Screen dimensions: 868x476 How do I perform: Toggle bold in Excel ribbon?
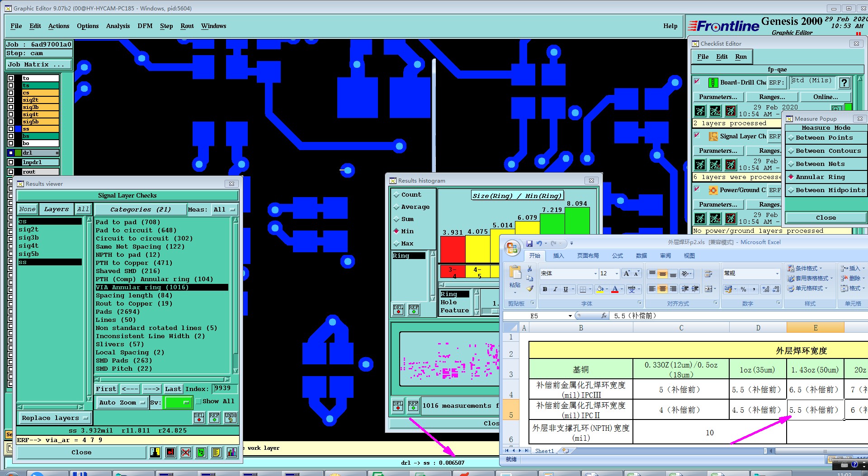point(545,289)
